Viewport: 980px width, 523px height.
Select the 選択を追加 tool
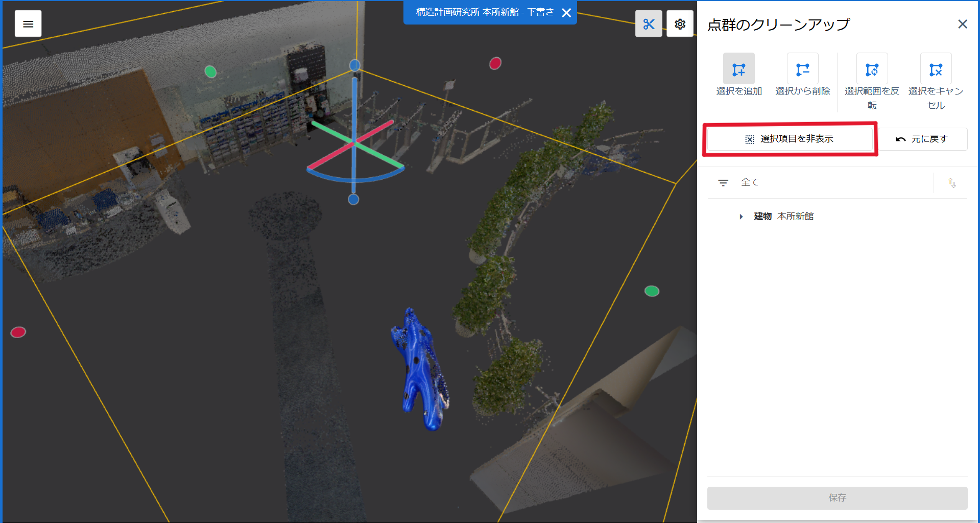coord(738,69)
